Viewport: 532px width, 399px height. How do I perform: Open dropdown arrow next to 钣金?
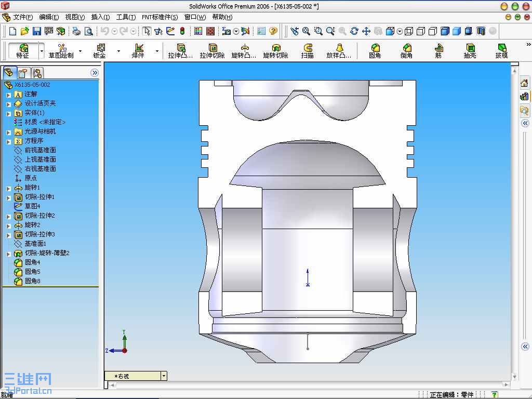pos(119,51)
